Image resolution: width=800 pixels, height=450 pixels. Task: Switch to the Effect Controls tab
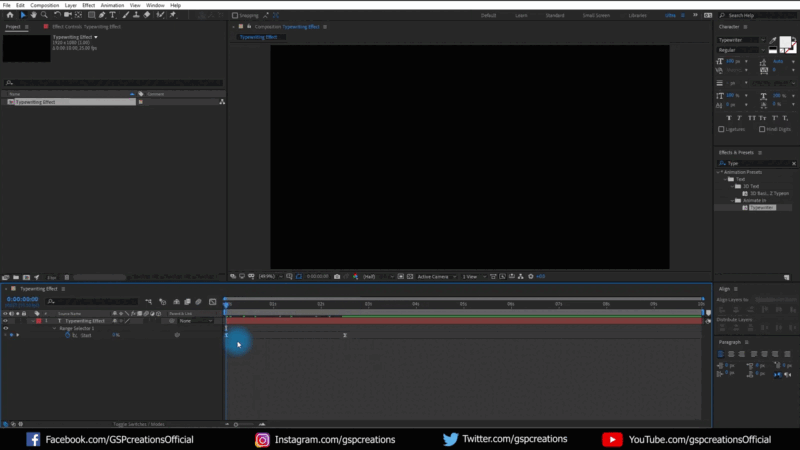click(x=86, y=27)
